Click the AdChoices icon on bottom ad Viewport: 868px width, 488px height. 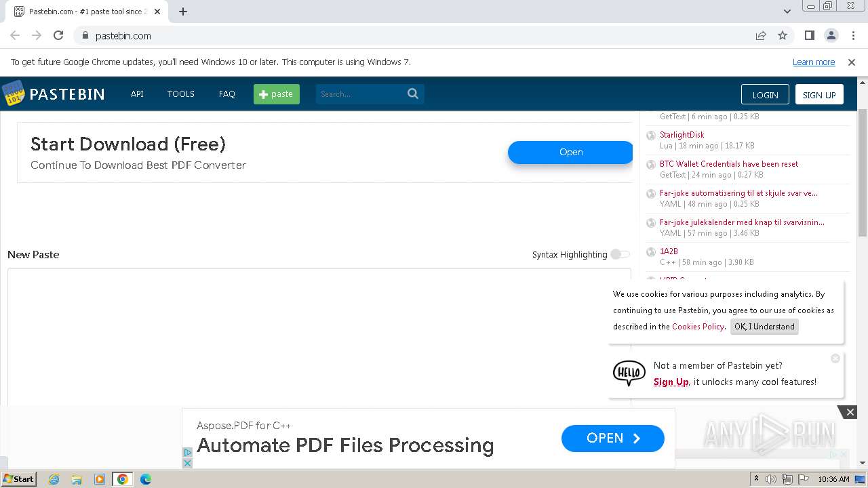point(188,452)
